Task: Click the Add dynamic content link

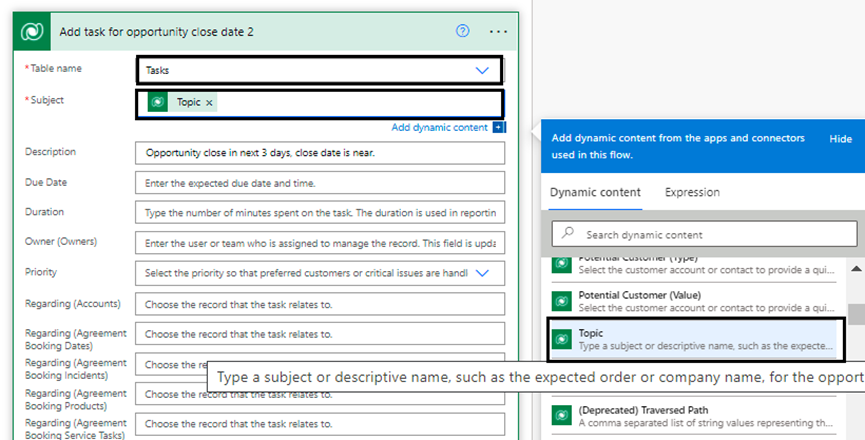Action: point(439,127)
